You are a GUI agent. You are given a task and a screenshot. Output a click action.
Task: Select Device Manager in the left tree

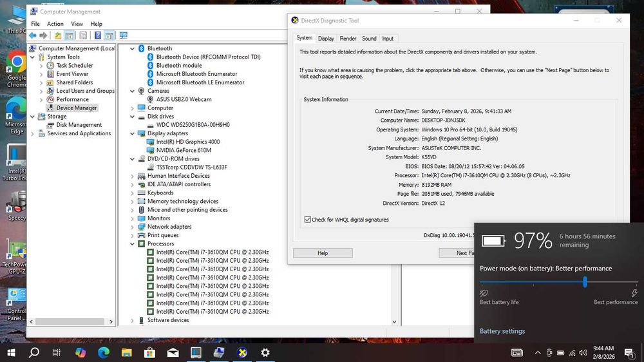(x=77, y=108)
